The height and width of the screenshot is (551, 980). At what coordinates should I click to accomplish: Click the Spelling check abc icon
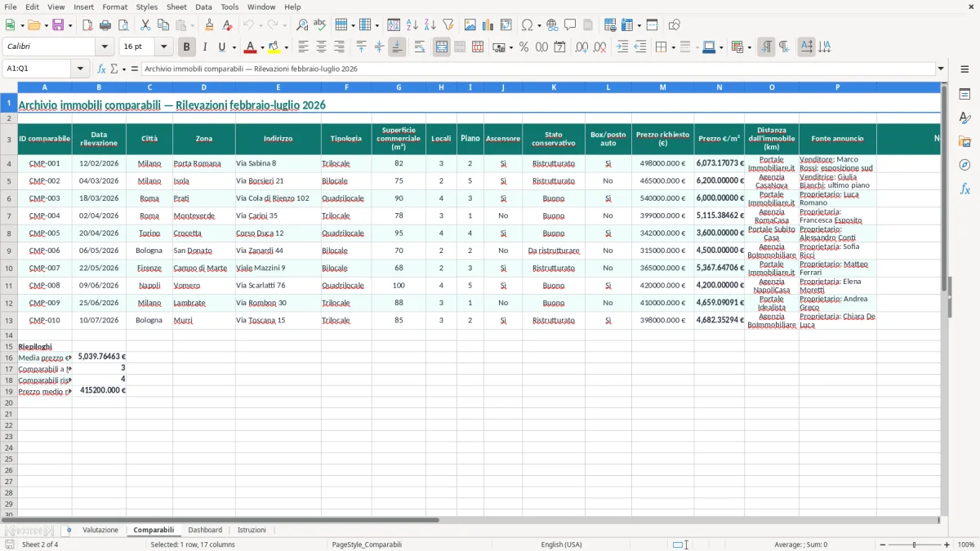(319, 25)
